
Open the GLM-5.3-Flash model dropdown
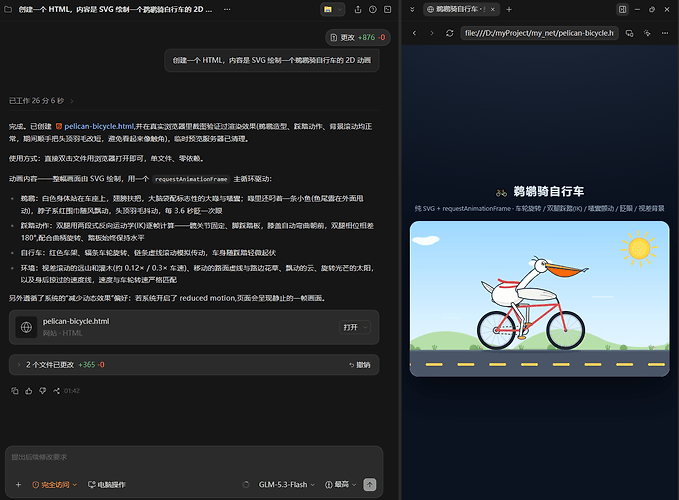click(287, 484)
